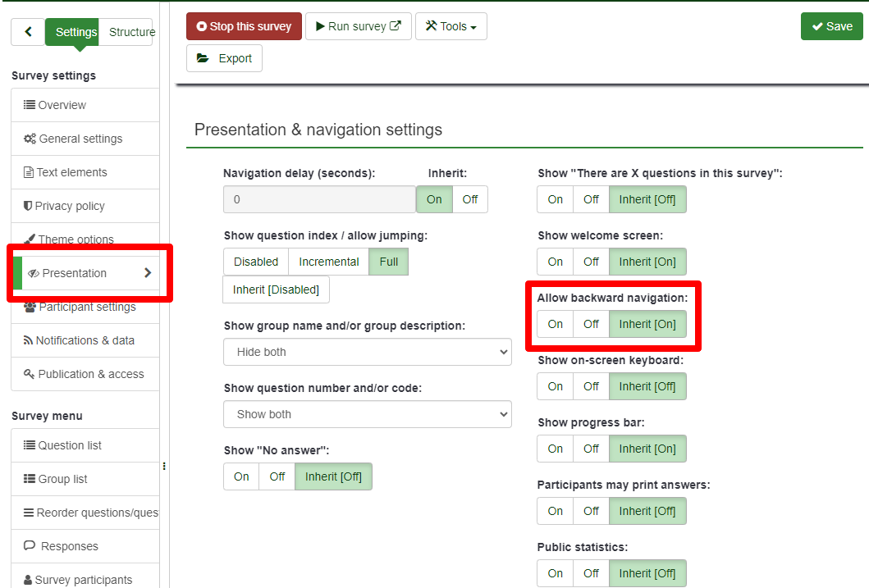Click the back arrow icon in the sidebar

pos(28,32)
